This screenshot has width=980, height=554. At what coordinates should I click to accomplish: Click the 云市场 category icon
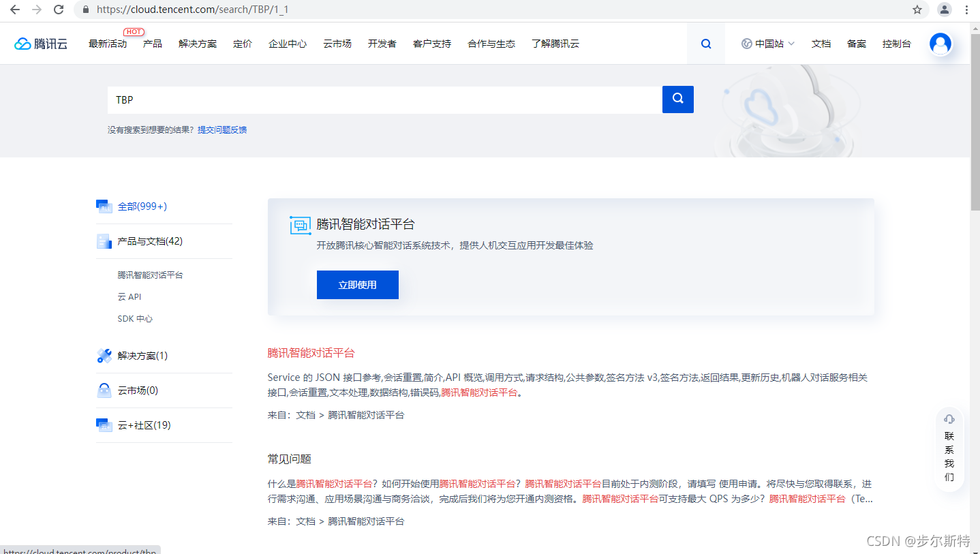tap(104, 390)
